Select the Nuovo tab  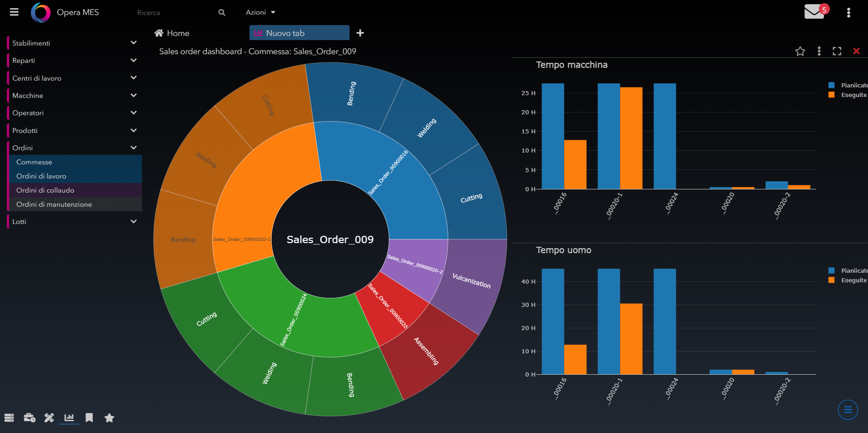pos(299,33)
